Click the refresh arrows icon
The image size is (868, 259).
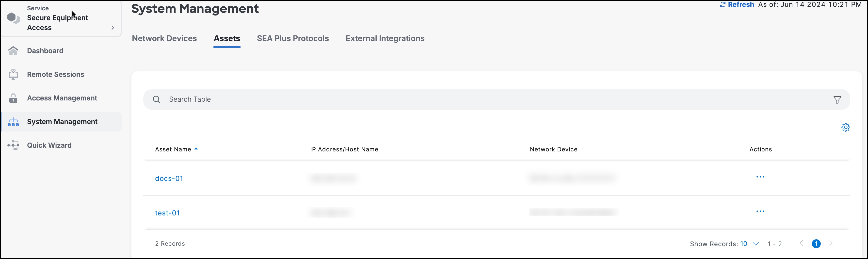(x=723, y=5)
